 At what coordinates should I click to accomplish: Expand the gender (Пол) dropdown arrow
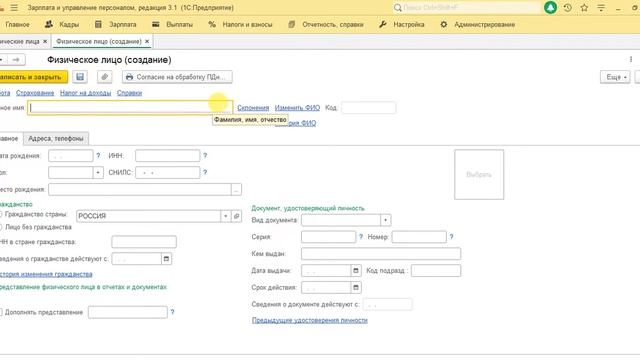tap(98, 173)
